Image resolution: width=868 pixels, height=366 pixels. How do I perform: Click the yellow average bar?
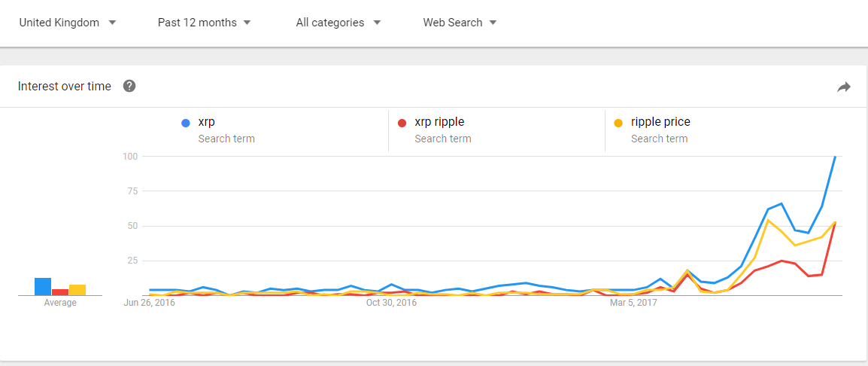[77, 289]
